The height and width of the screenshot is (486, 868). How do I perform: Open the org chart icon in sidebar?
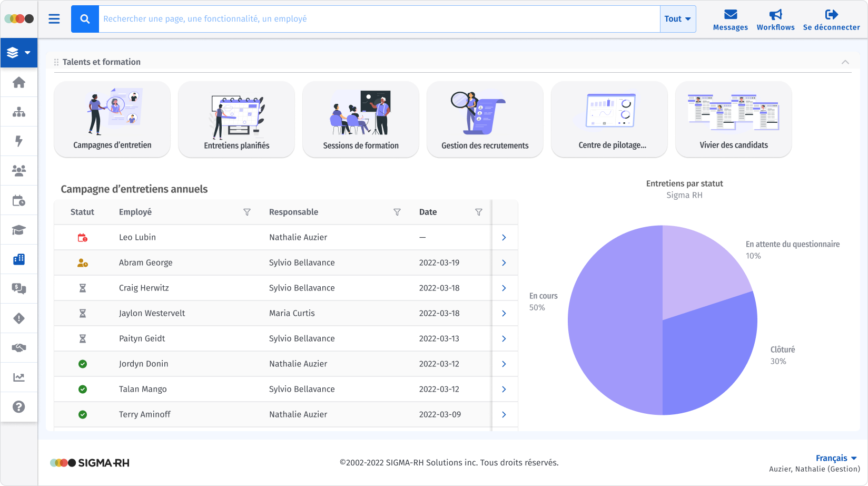[x=19, y=112]
